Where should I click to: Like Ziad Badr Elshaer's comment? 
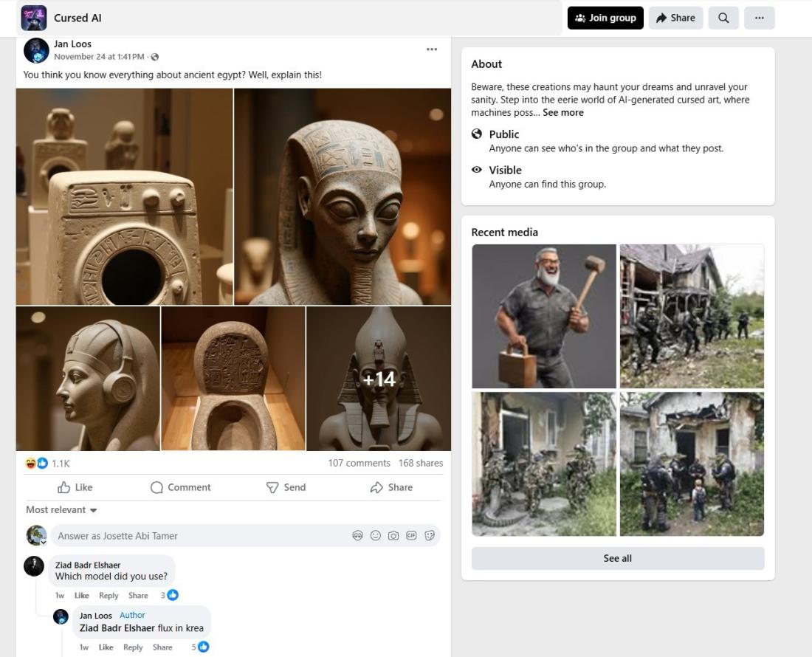81,596
